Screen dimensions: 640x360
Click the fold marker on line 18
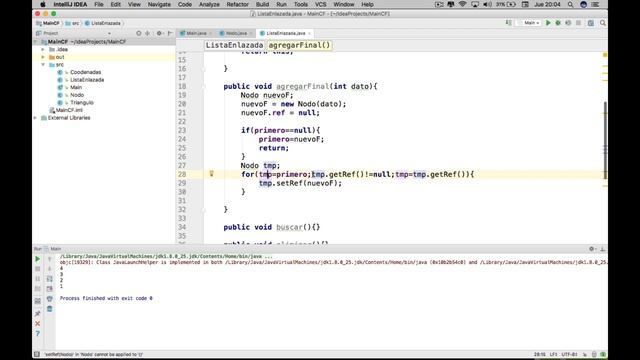tap(203, 87)
